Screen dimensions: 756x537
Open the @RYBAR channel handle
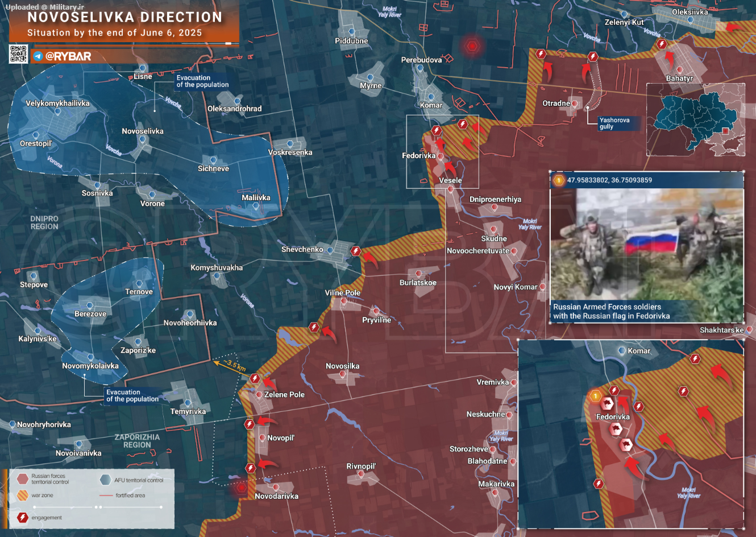click(x=68, y=56)
